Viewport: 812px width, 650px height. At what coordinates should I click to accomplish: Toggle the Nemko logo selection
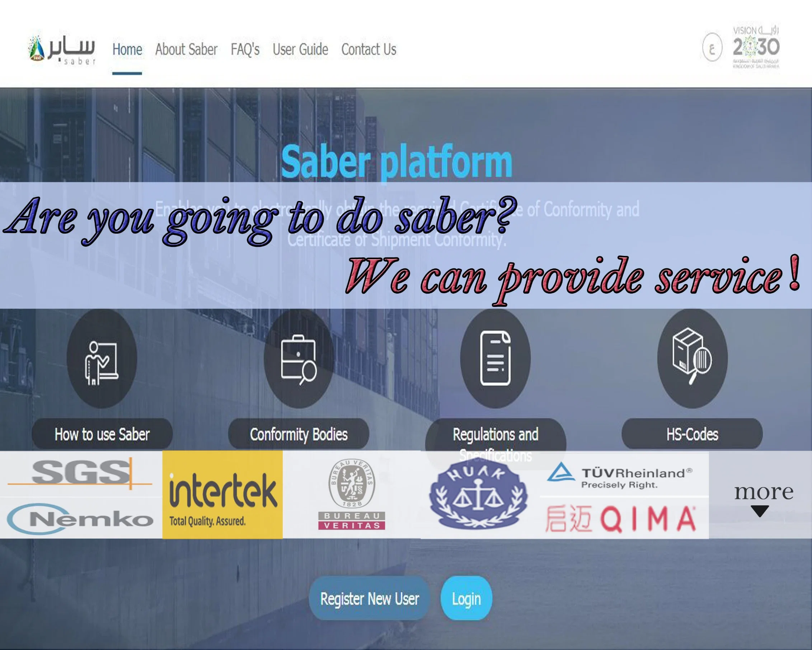[74, 516]
